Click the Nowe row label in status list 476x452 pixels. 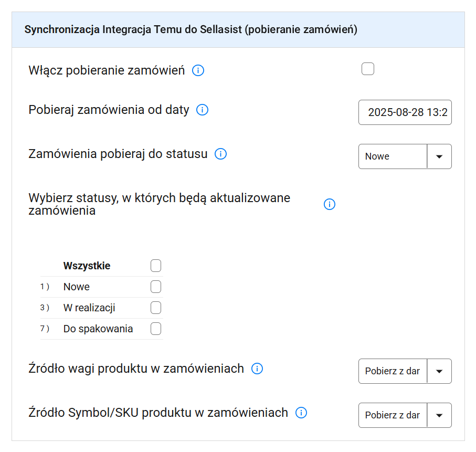pyautogui.click(x=77, y=287)
